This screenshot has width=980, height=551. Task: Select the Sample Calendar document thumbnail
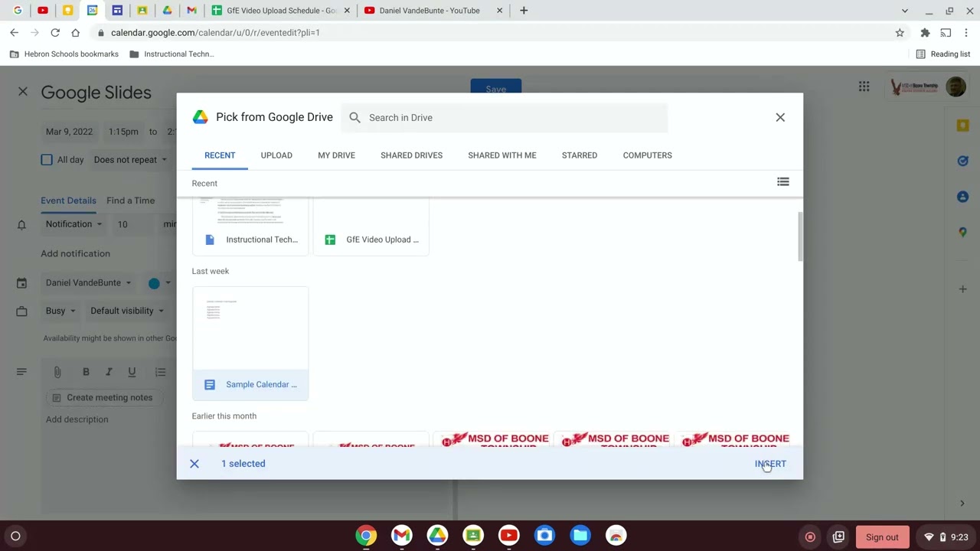[250, 343]
